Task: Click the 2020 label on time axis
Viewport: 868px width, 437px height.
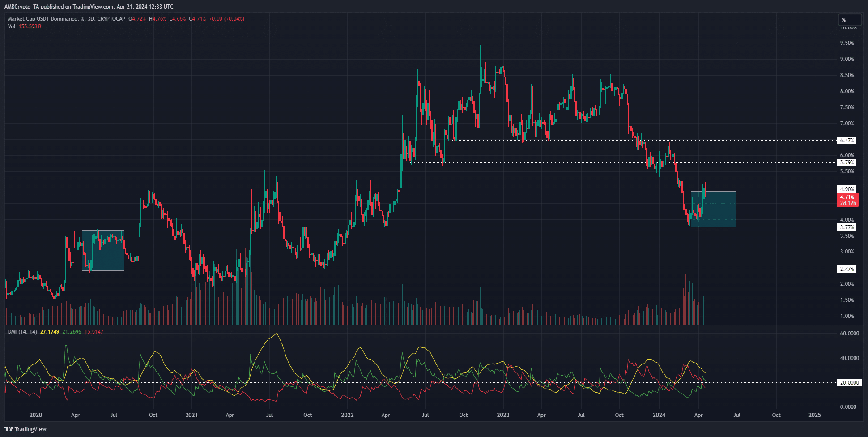Action: pos(36,415)
